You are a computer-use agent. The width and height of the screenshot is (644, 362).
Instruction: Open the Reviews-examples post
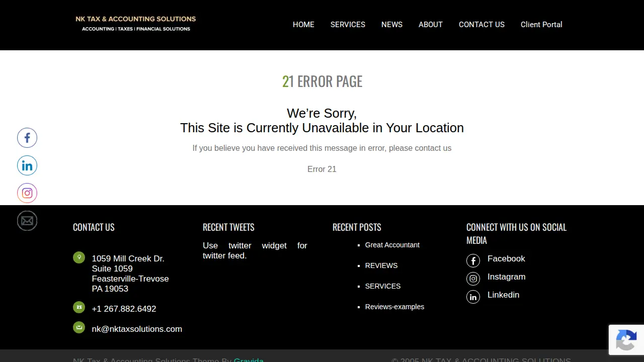pyautogui.click(x=394, y=307)
